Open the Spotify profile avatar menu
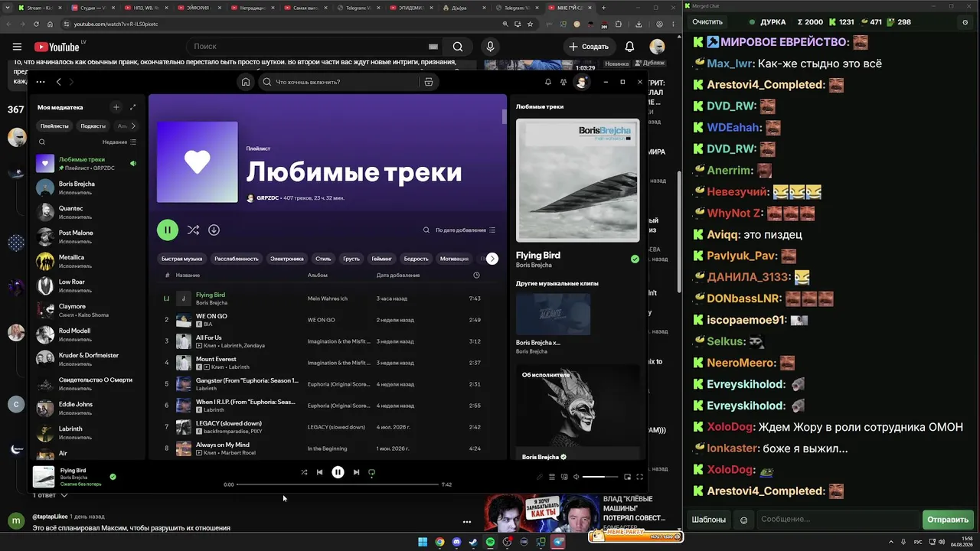980x551 pixels. coord(581,82)
